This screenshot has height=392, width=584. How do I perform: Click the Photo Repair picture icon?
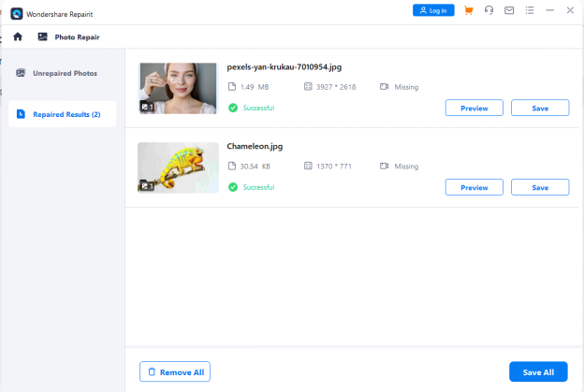(42, 36)
